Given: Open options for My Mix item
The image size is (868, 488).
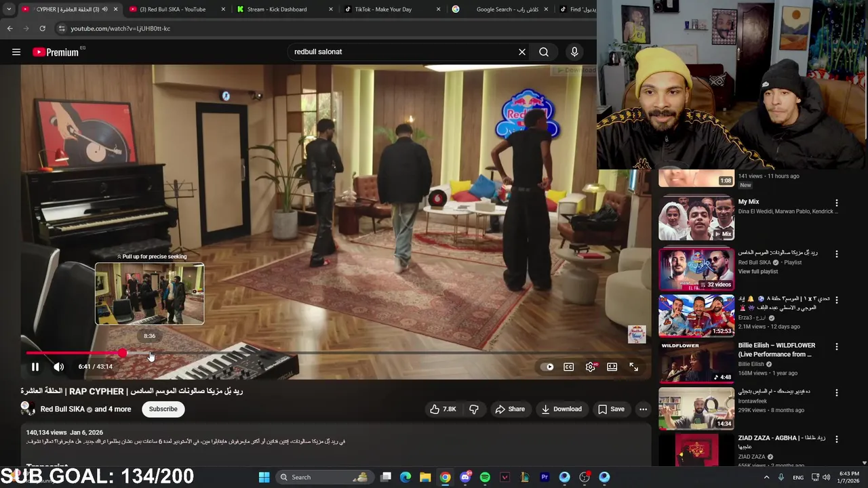Looking at the screenshot, I should tap(836, 203).
